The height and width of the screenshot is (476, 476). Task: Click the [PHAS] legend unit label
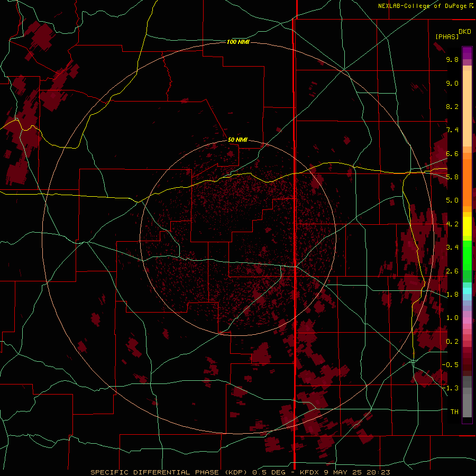point(447,37)
